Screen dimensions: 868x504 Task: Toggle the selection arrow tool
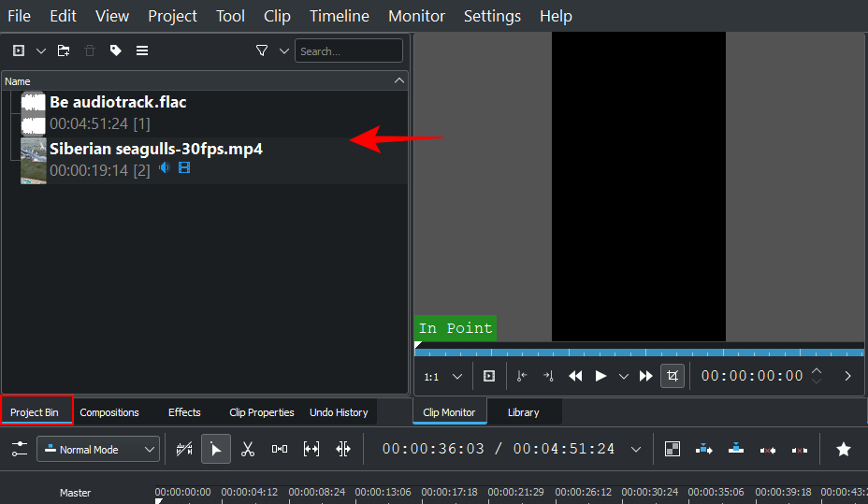pyautogui.click(x=216, y=449)
